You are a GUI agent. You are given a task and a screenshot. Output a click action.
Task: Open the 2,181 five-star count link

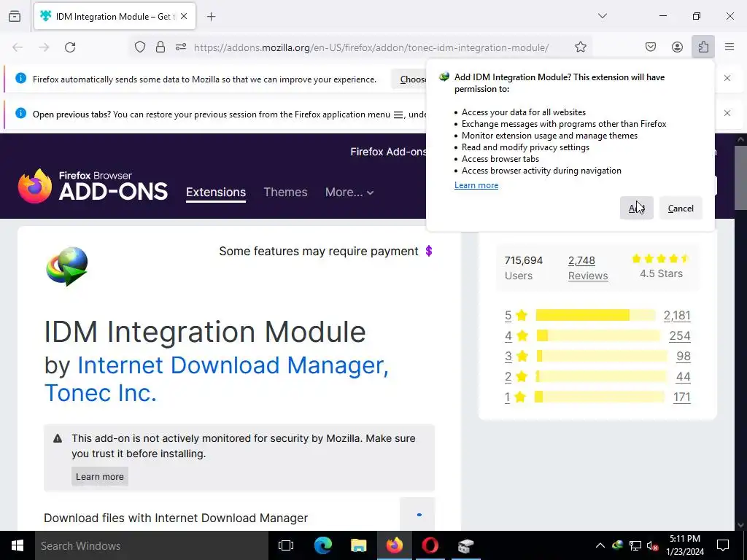click(x=677, y=315)
